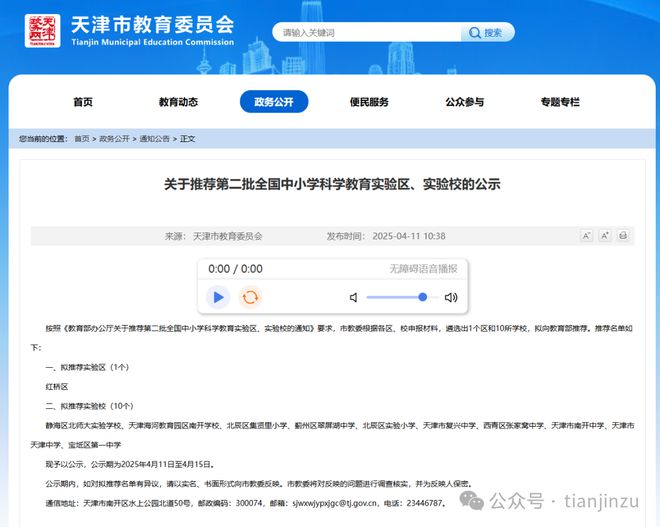Mute audio with the low-volume speaker icon
The height and width of the screenshot is (527, 660).
[354, 298]
